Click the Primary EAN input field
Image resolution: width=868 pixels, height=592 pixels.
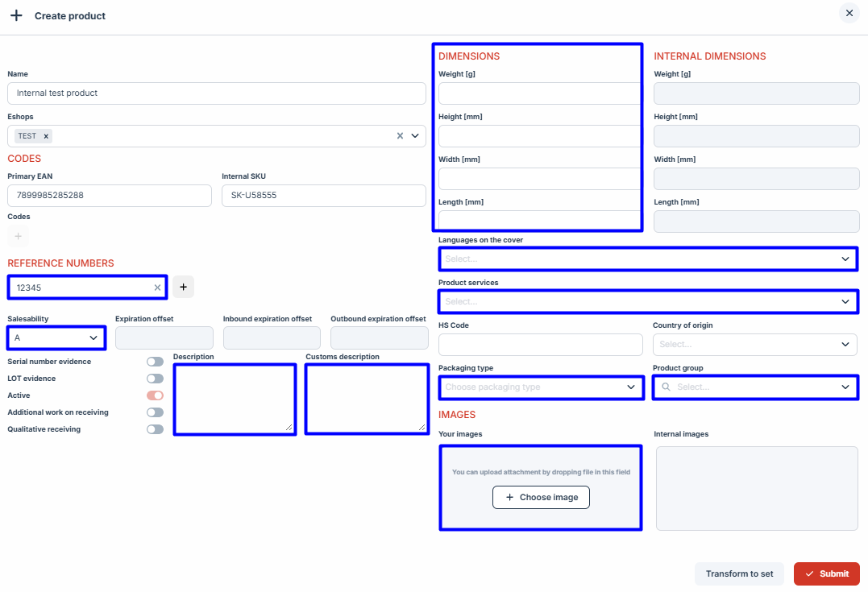[x=109, y=196]
